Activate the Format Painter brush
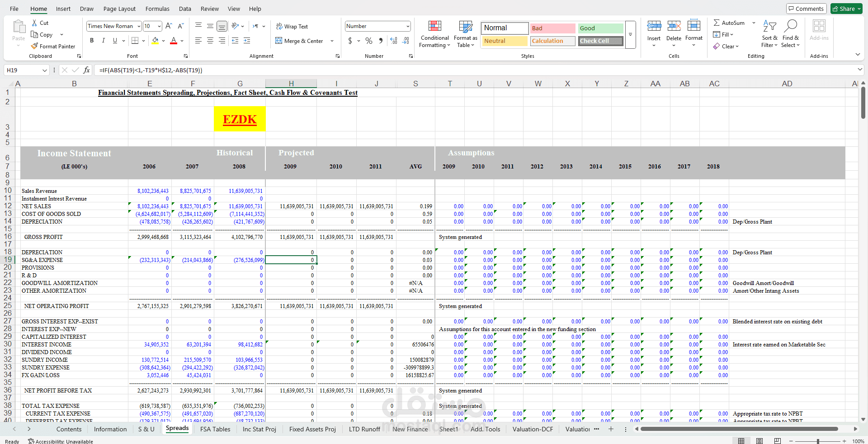The width and height of the screenshot is (868, 444). (x=34, y=46)
